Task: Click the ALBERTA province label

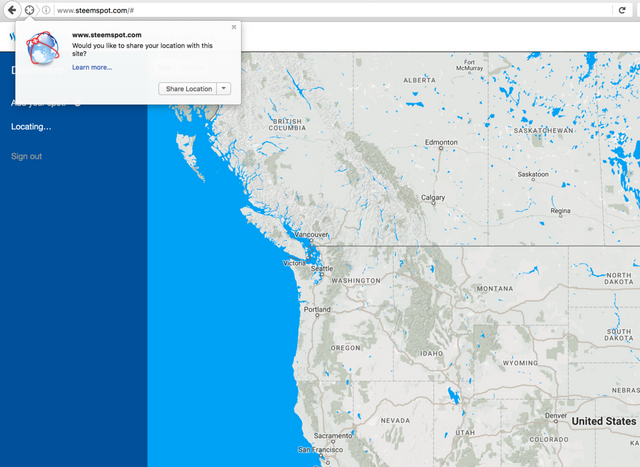Action: 420,80
